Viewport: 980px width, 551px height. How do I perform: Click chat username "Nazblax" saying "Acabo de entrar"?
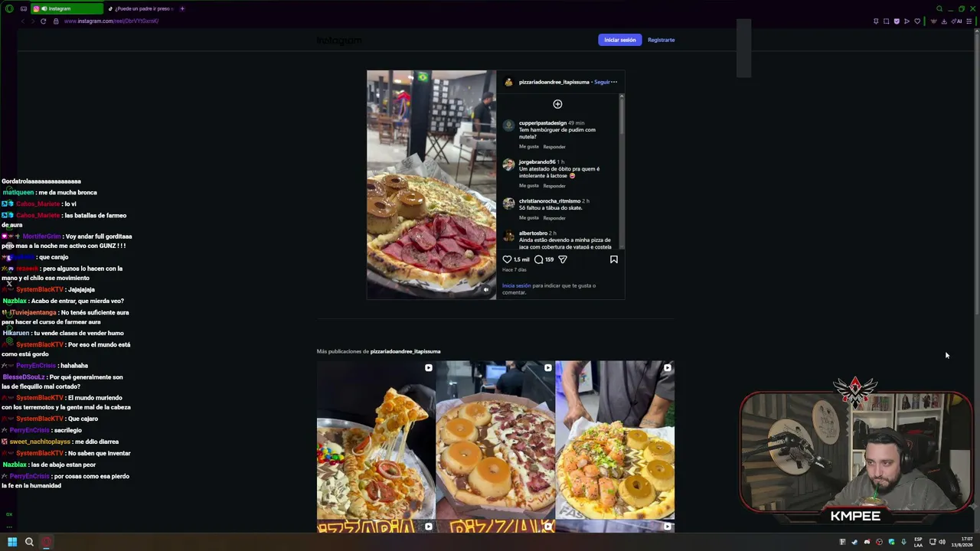tap(15, 301)
